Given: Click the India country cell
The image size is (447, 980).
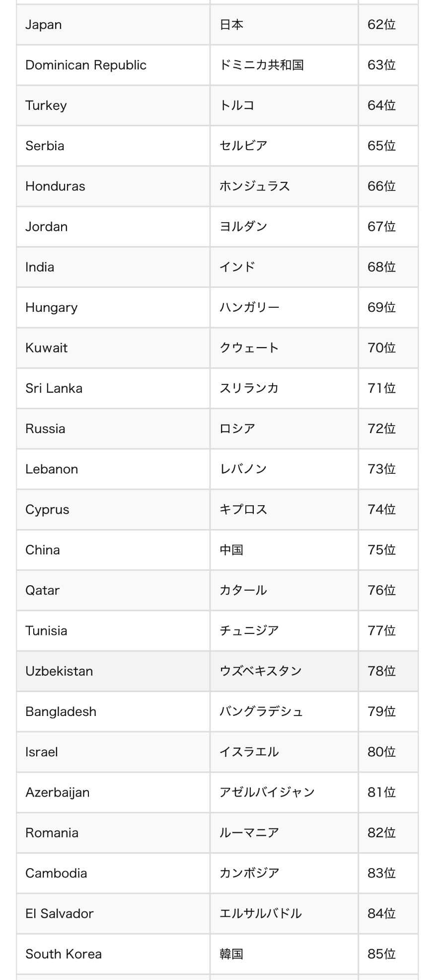Looking at the screenshot, I should pos(40,267).
